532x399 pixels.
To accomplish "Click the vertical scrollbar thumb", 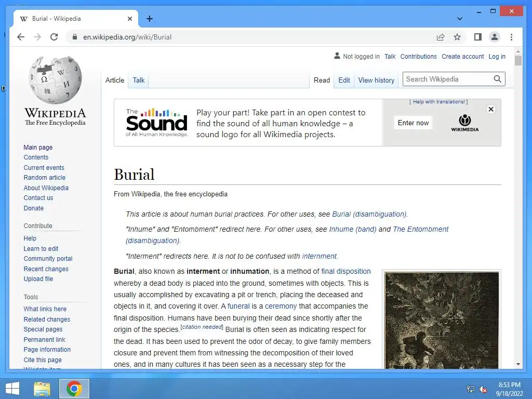I will point(518,61).
